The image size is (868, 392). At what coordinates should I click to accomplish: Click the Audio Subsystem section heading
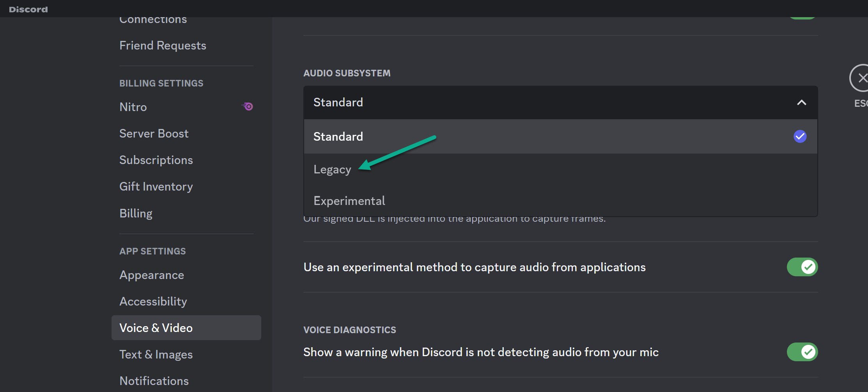coord(347,73)
